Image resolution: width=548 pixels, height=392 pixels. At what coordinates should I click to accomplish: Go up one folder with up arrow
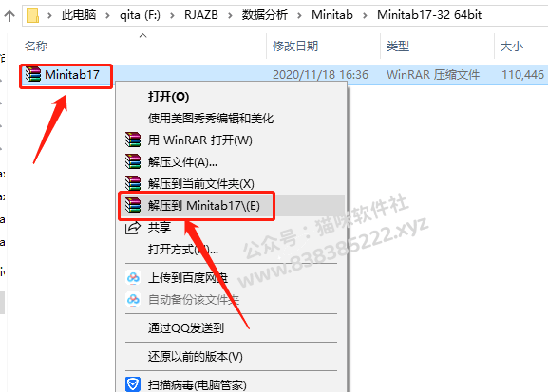pos(9,16)
